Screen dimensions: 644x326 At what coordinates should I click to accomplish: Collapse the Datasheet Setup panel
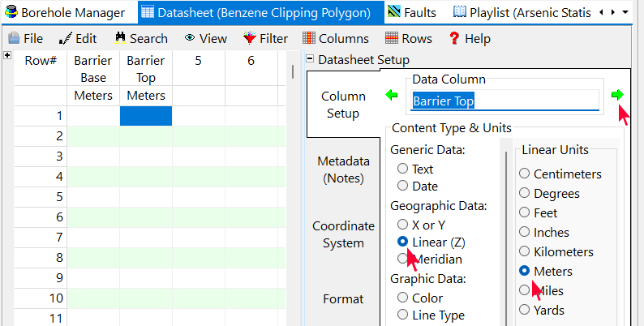tap(310, 59)
